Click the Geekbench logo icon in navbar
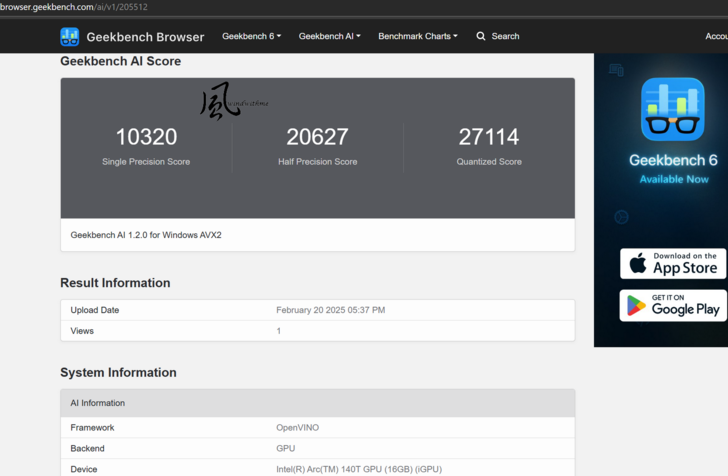Image resolution: width=728 pixels, height=476 pixels. tap(70, 37)
